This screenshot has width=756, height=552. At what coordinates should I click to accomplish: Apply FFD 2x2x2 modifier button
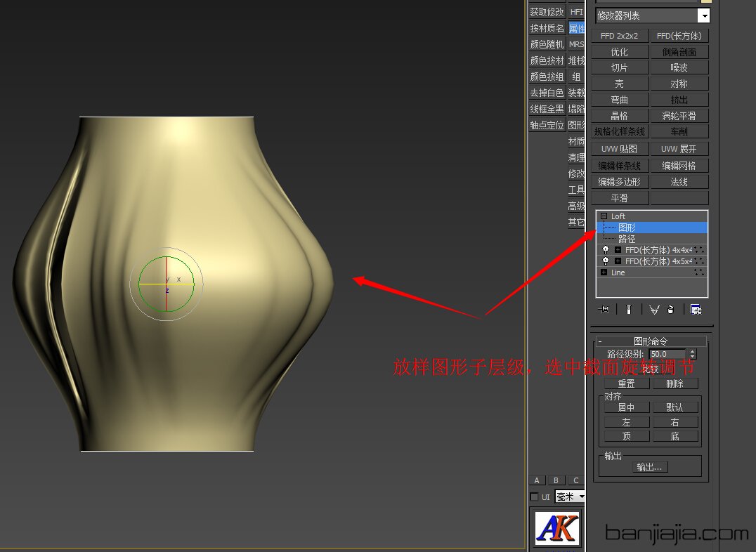(x=620, y=36)
